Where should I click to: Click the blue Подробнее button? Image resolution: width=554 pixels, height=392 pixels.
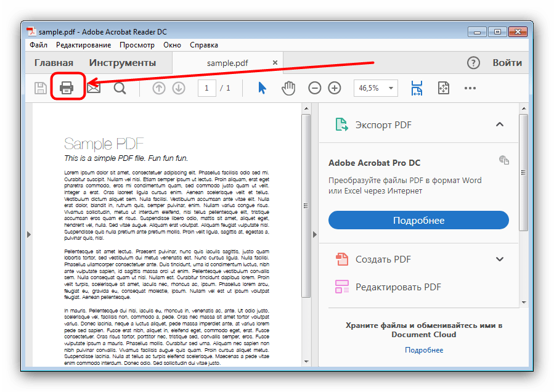418,220
